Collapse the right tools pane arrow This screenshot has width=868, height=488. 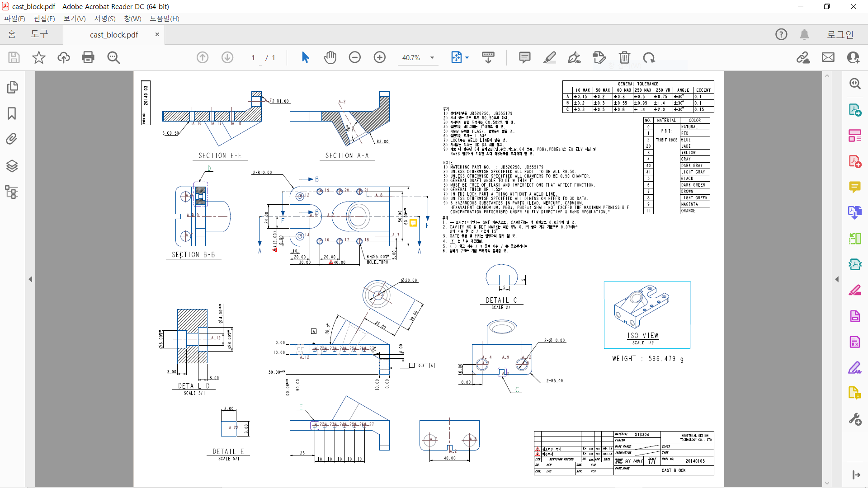point(837,279)
